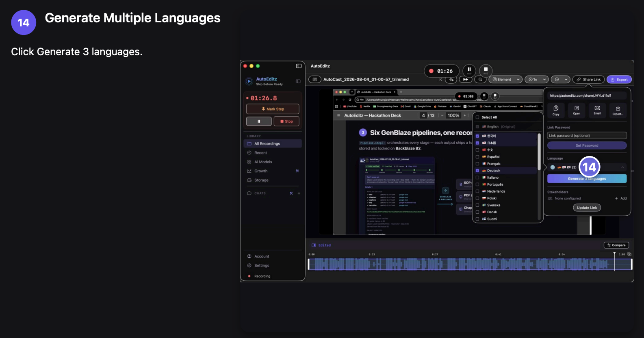Click the red Stop button
644x338 pixels.
[286, 121]
